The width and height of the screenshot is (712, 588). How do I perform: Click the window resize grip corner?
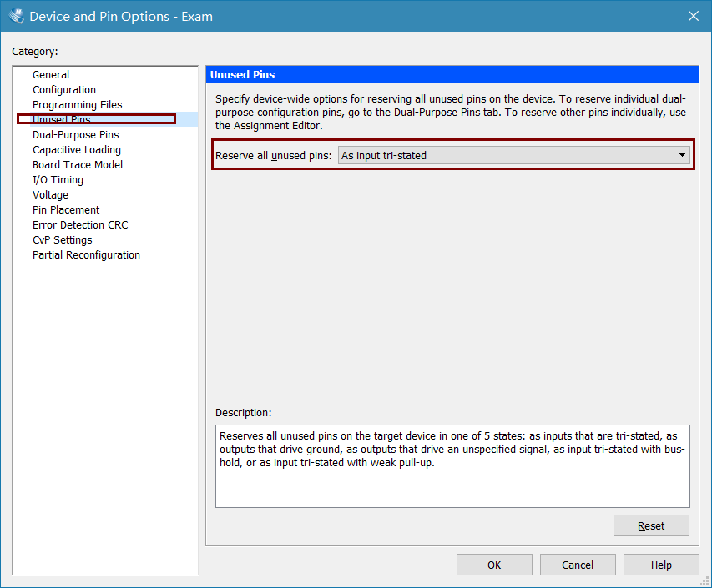tap(704, 580)
